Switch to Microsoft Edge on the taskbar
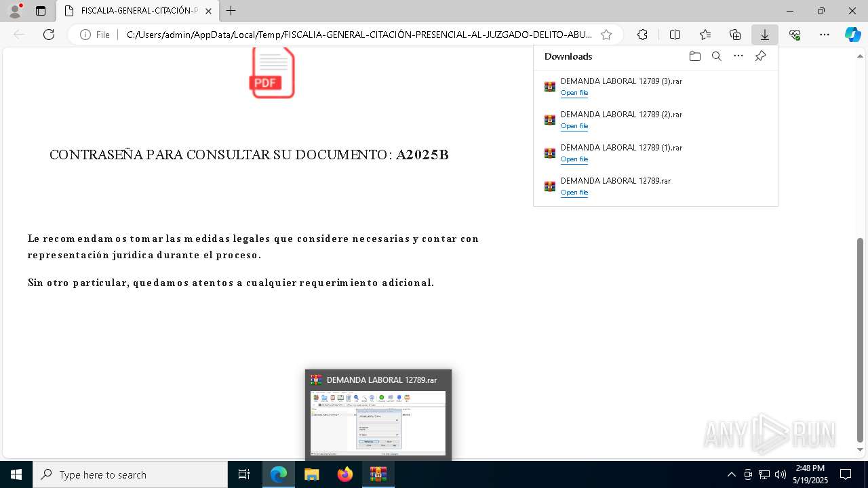The height and width of the screenshot is (488, 868). (279, 474)
